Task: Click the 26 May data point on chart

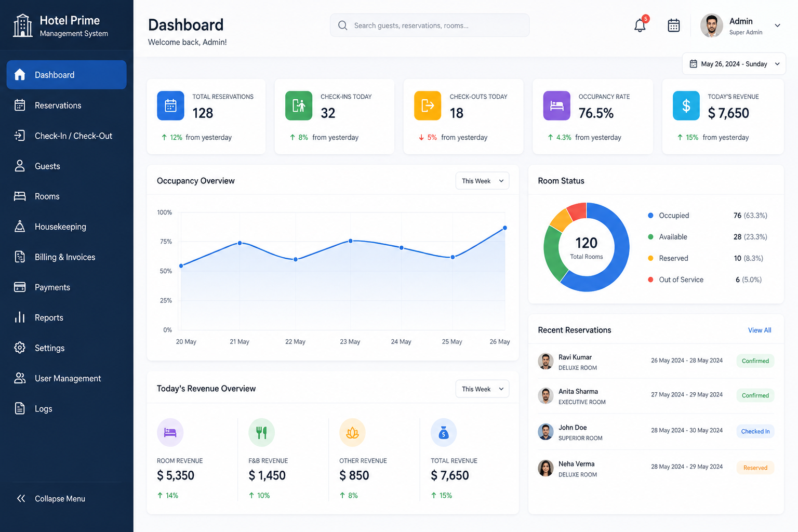Action: [x=505, y=228]
